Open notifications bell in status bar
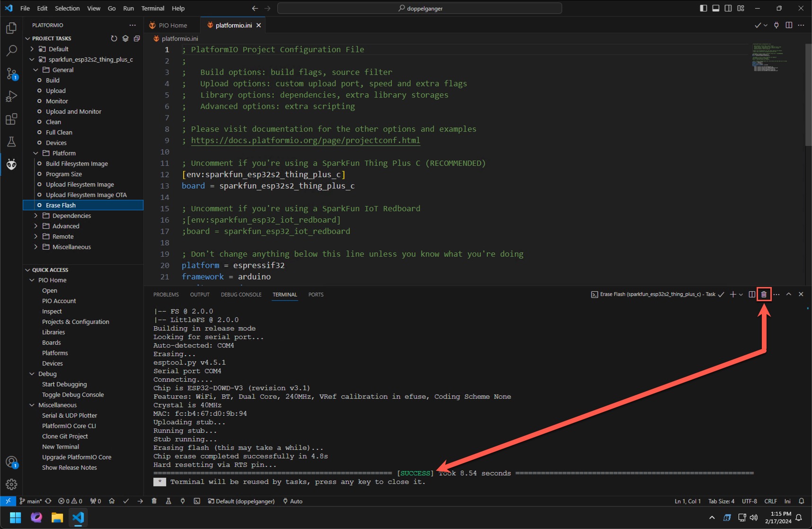 coord(802,501)
